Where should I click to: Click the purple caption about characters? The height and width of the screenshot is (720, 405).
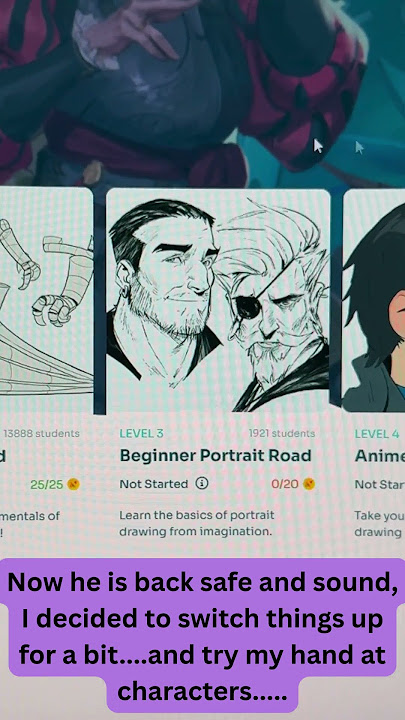point(202,636)
